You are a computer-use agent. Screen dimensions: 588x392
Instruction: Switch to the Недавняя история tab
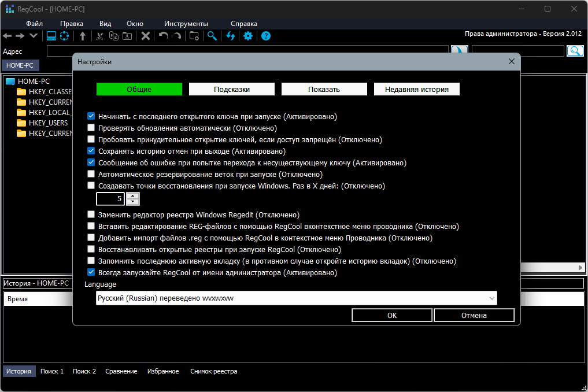[x=417, y=89]
